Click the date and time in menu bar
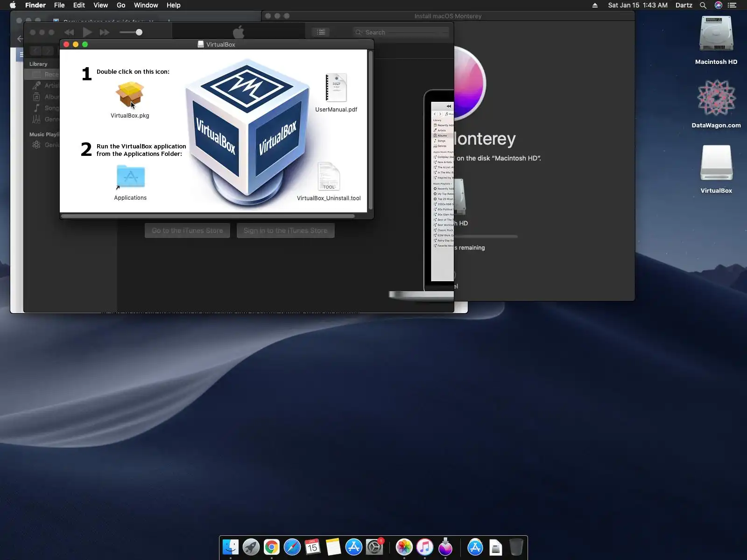Image resolution: width=747 pixels, height=560 pixels. pos(638,5)
